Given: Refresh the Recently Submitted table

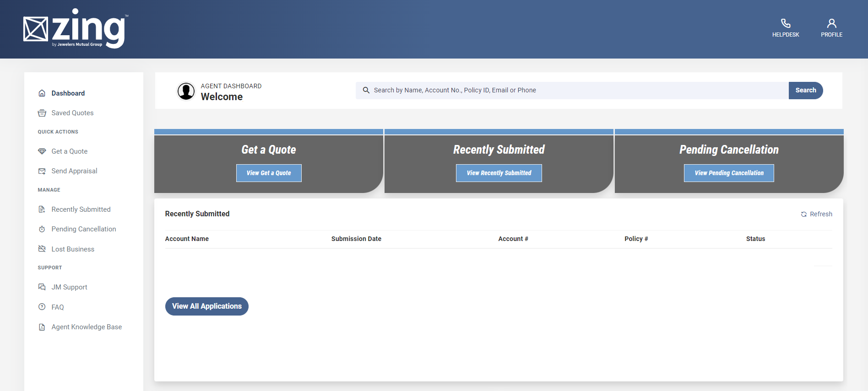Looking at the screenshot, I should 817,214.
